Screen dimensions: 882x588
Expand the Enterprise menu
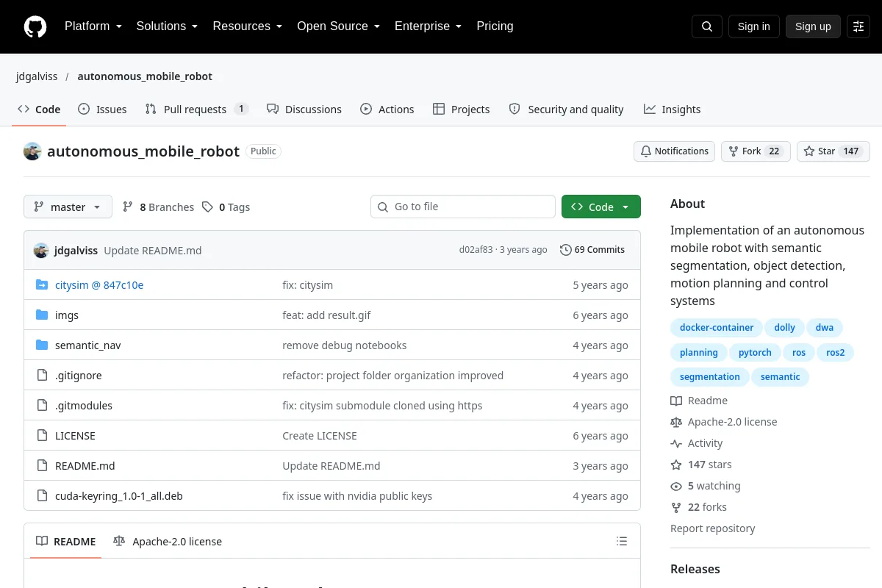point(428,26)
